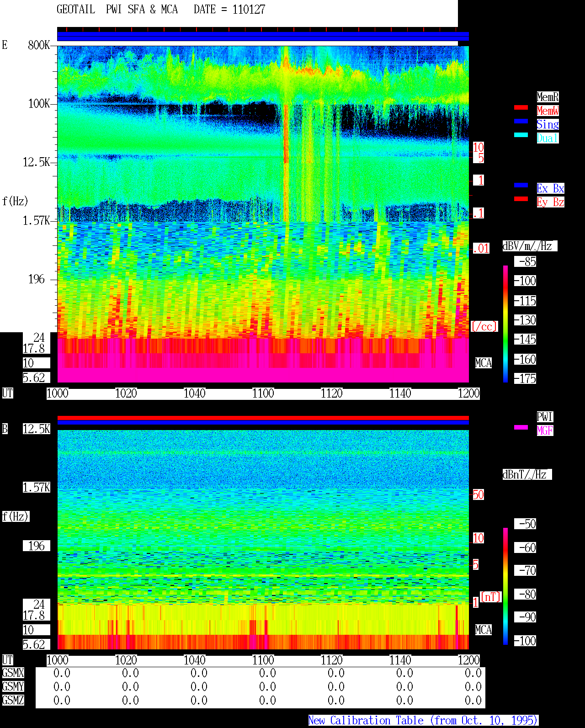The image size is (585, 728).
Task: Click the red [/cc] density unit label
Action: click(484, 326)
